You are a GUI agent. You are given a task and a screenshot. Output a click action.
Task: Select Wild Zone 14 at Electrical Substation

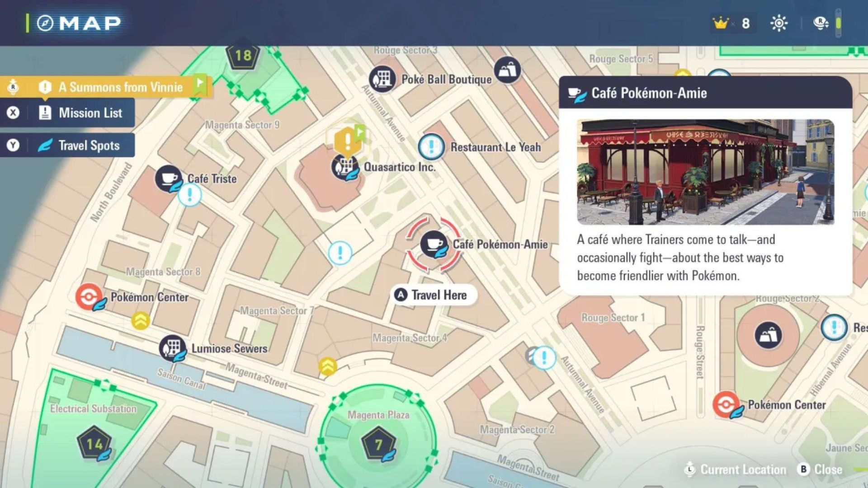point(94,444)
